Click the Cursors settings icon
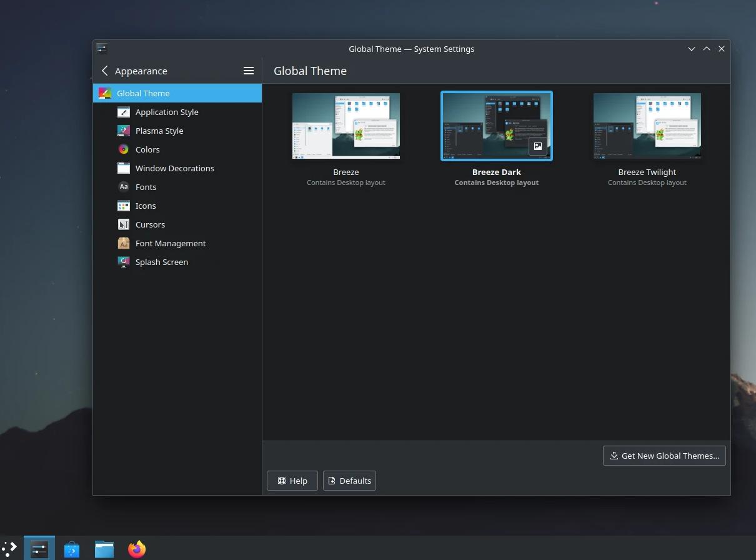This screenshot has width=756, height=560. (124, 224)
